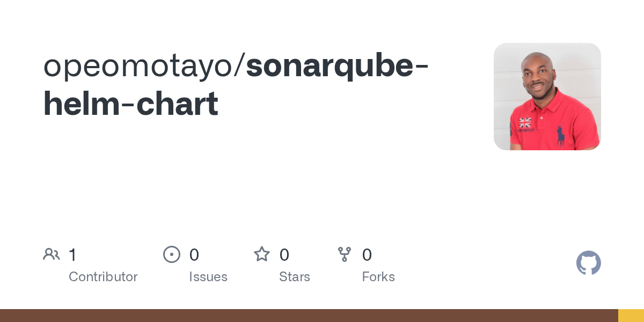Select the Stars label

point(295,277)
